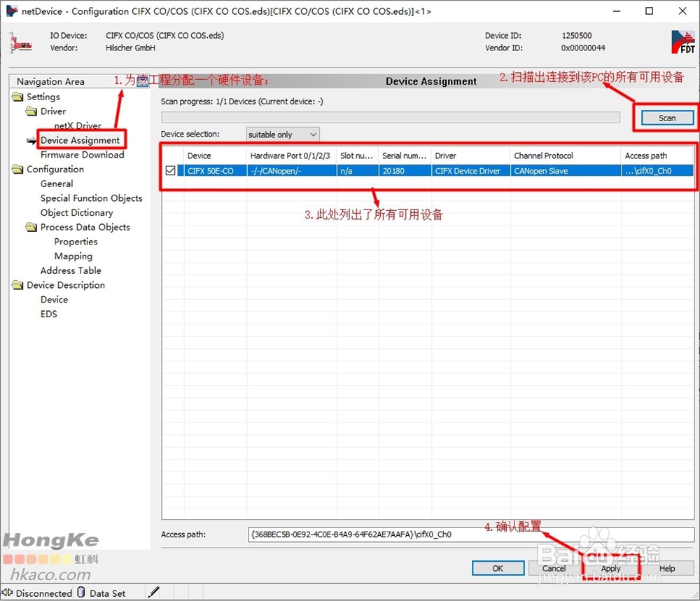The width and height of the screenshot is (700, 601).
Task: Click the Data Set cylinder icon
Action: tap(80, 593)
